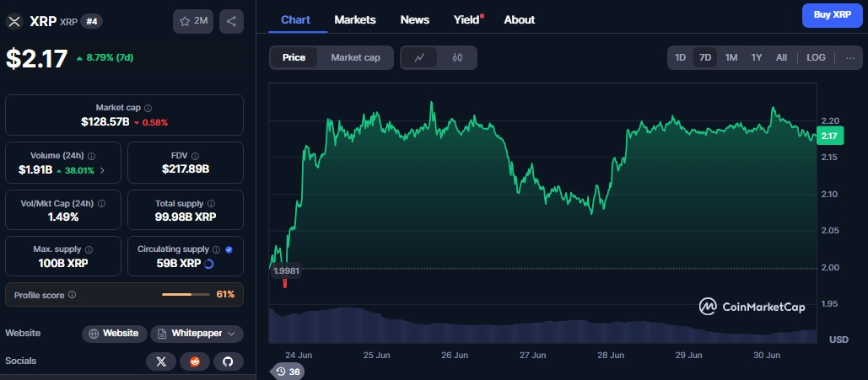Toggle chart to Market cap view

tap(355, 57)
